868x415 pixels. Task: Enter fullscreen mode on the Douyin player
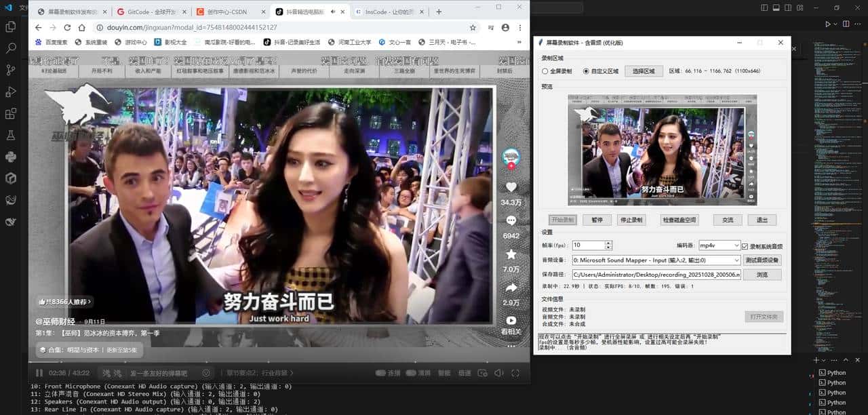515,372
